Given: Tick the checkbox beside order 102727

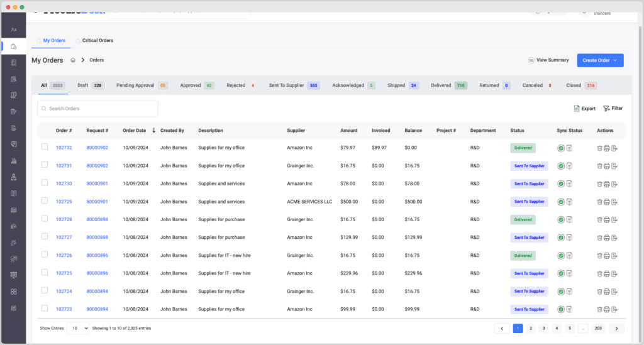Looking at the screenshot, I should tap(45, 237).
